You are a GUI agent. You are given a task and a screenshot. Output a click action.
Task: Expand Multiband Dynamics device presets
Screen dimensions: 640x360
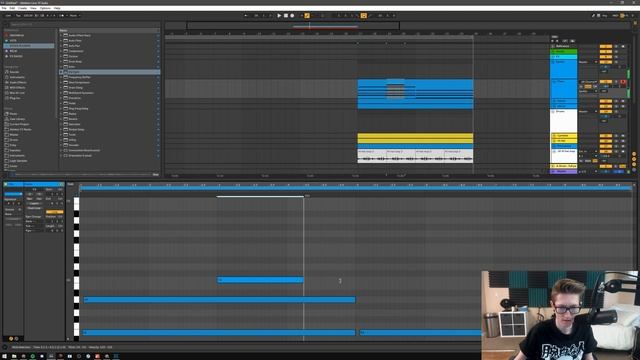click(x=61, y=93)
